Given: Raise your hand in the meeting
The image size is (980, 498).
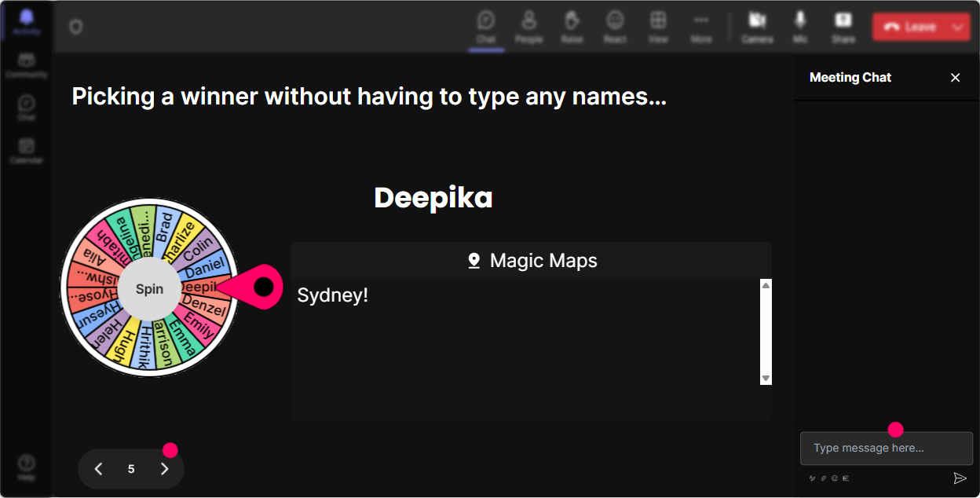Looking at the screenshot, I should click(572, 27).
